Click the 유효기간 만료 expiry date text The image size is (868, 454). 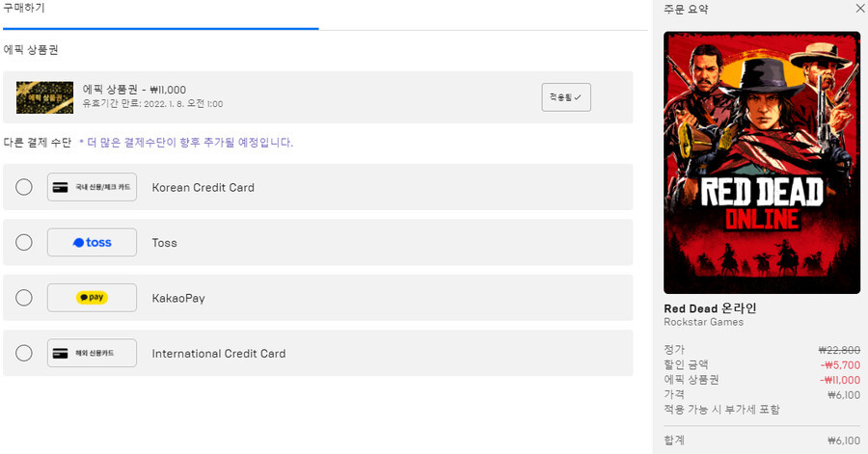click(x=152, y=104)
